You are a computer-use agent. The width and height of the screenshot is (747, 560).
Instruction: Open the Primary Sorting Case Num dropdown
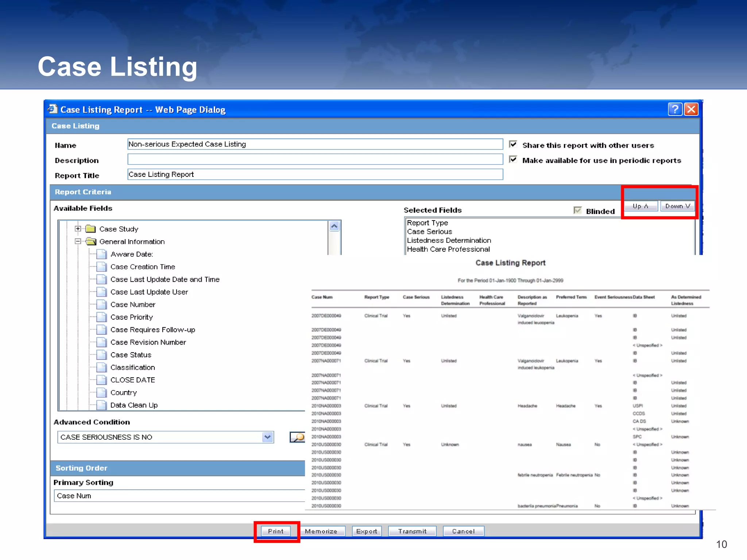pyautogui.click(x=179, y=496)
